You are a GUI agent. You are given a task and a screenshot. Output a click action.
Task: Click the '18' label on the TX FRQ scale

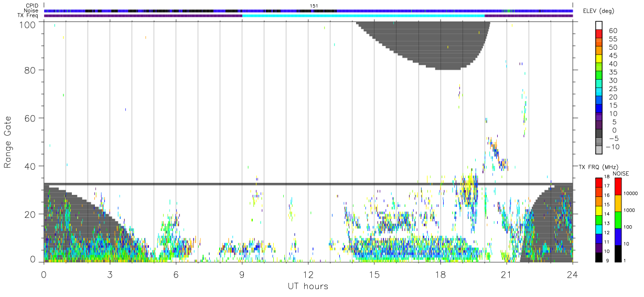click(x=607, y=177)
